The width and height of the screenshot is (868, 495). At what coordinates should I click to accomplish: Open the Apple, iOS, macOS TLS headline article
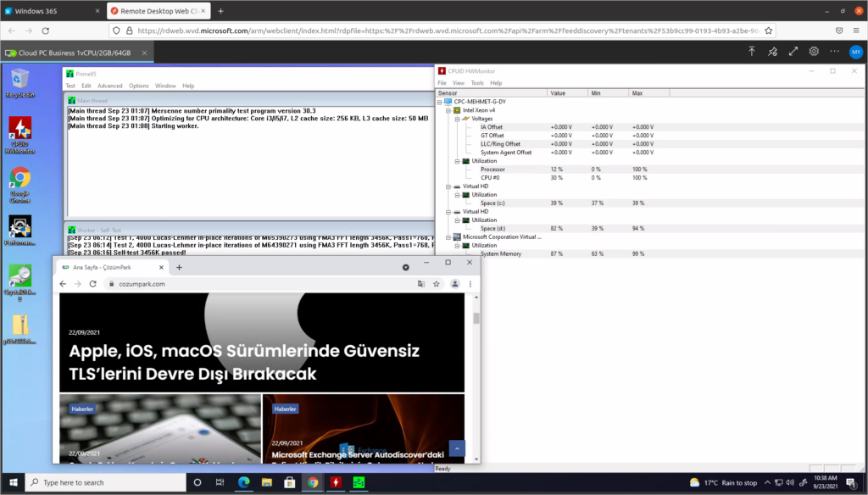coord(244,362)
